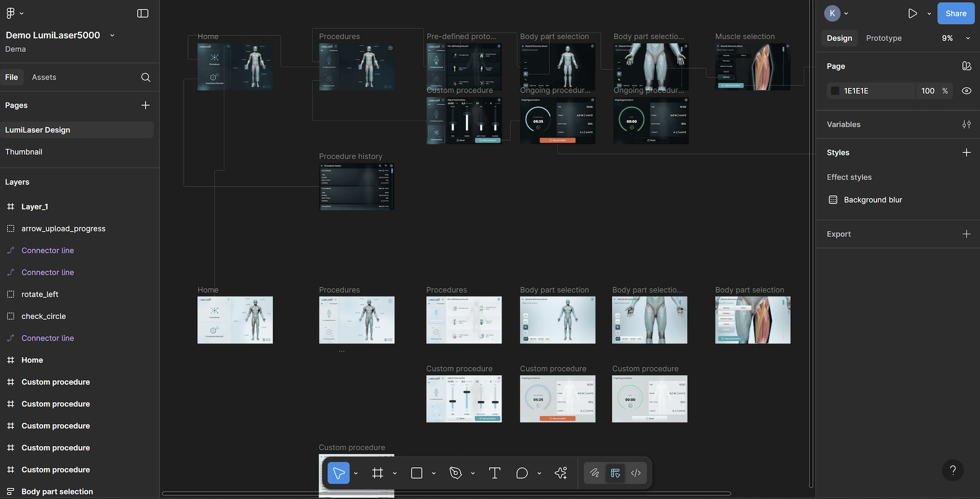The height and width of the screenshot is (499, 980).
Task: Switch to the File tab
Action: (11, 77)
